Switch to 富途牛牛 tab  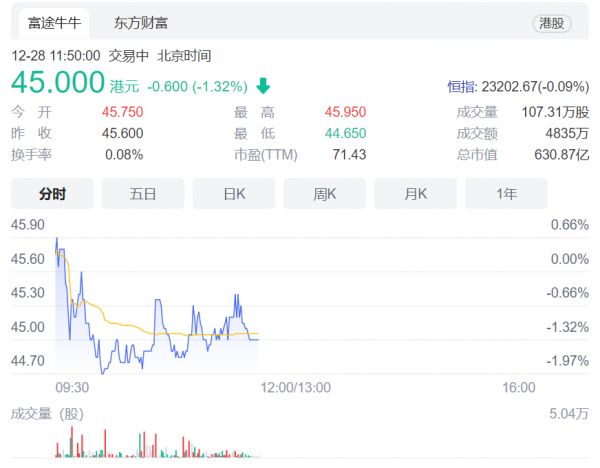click(51, 22)
